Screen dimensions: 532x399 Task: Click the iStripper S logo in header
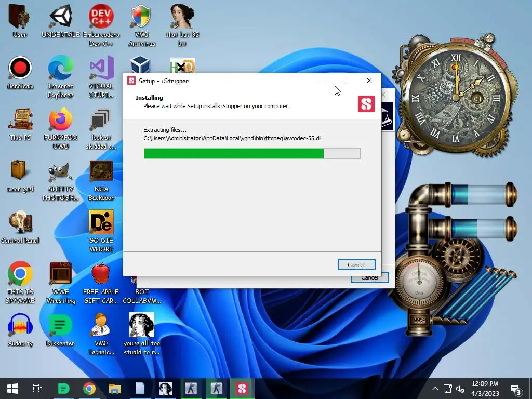pos(366,104)
